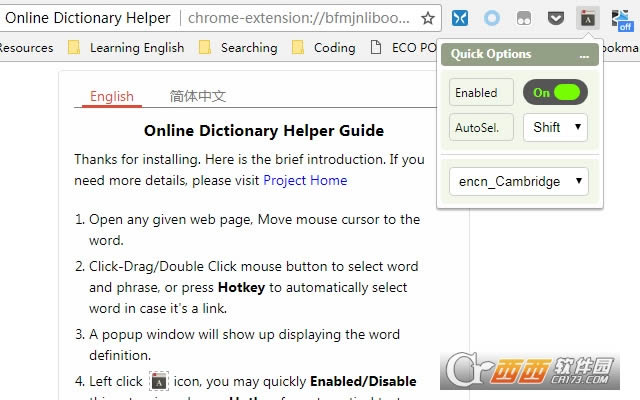Click Online Dictionary Helper Guide heading
The image size is (640, 400).
pos(264,131)
